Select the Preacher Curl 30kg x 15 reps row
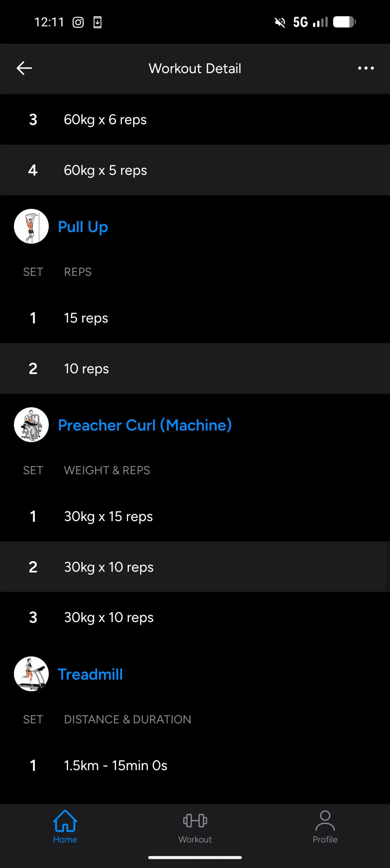The width and height of the screenshot is (390, 868). pyautogui.click(x=195, y=516)
